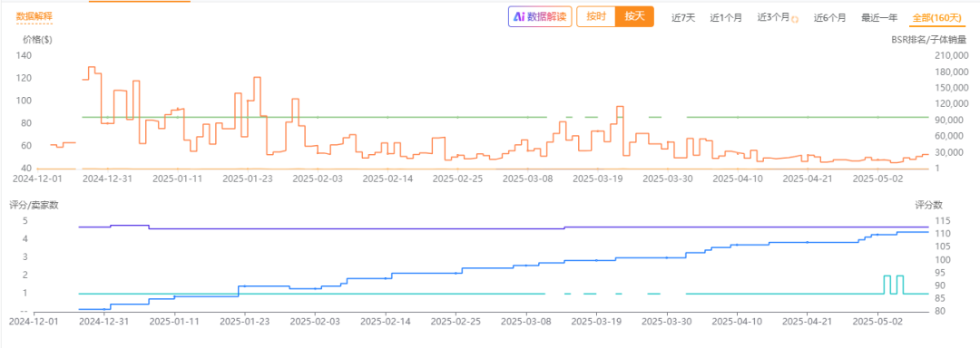Click the Ai logo in 数据解读 button
980x348 pixels.
coord(519,17)
